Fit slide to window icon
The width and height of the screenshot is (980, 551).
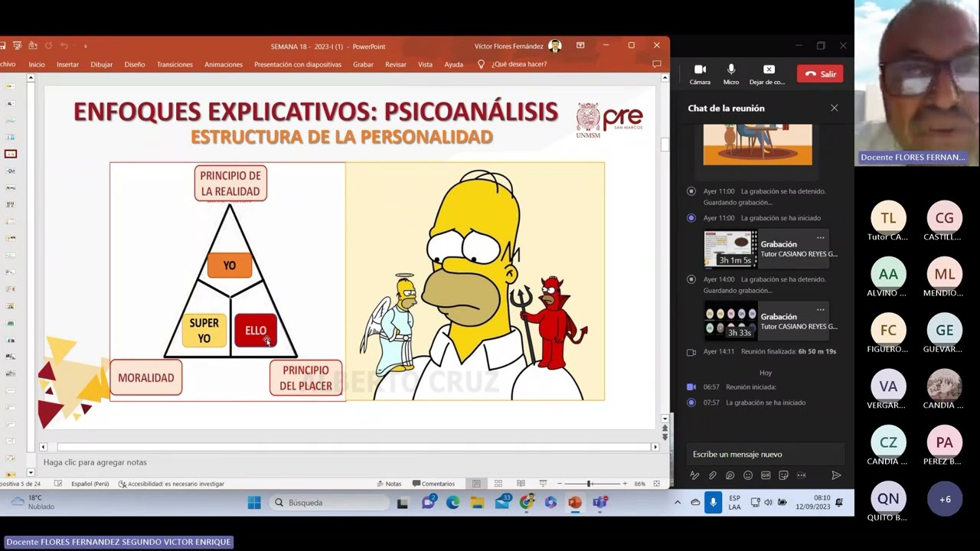658,484
